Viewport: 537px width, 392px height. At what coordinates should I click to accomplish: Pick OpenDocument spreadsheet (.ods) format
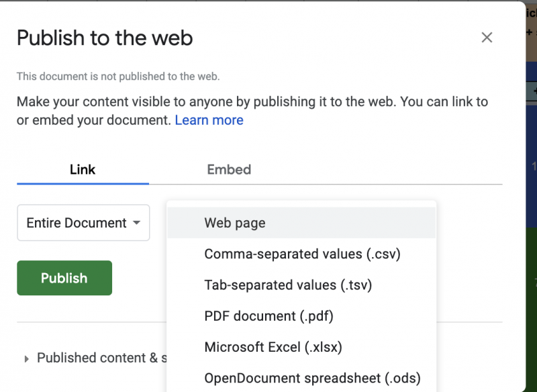coord(312,378)
